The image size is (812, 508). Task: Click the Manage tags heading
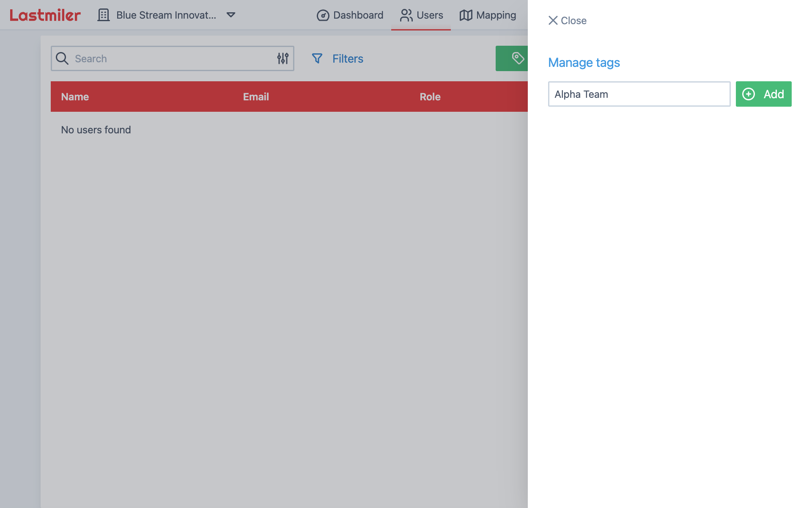tap(584, 63)
